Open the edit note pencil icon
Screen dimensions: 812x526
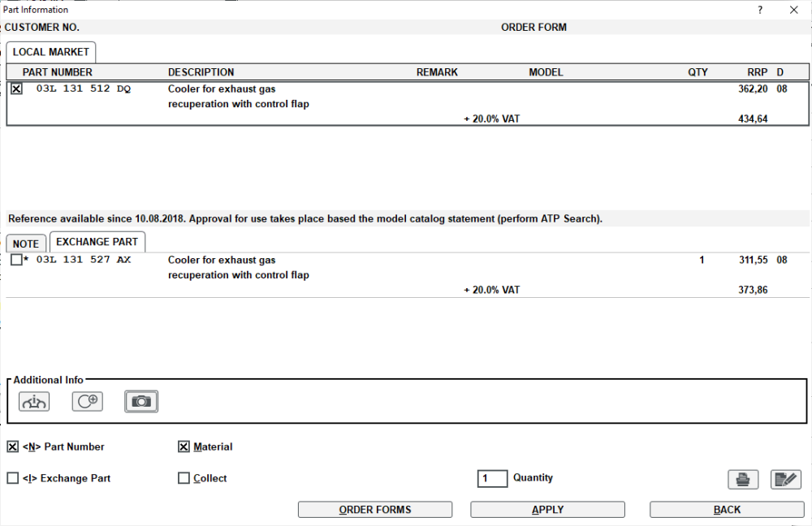point(786,480)
